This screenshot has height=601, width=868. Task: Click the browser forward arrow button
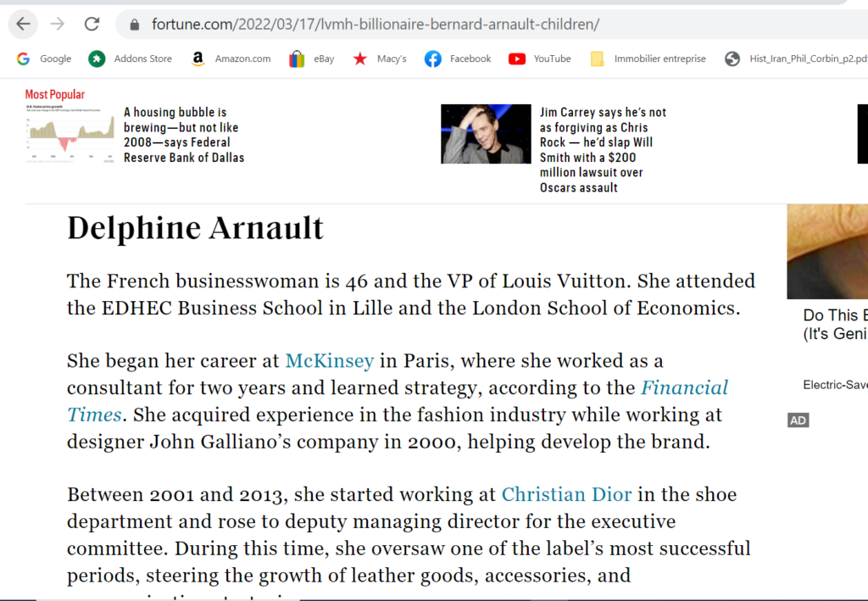tap(57, 25)
